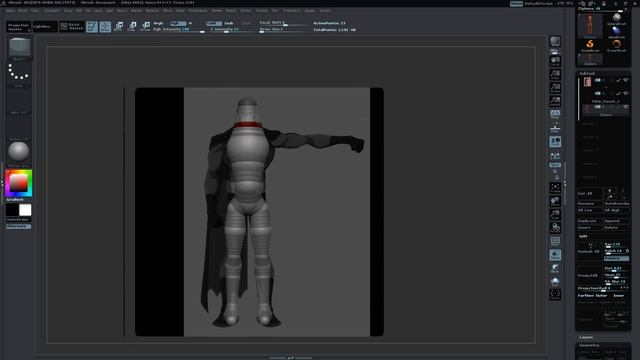Toggle Edit mode icon in top shelf
The height and width of the screenshot is (360, 640).
click(92, 27)
